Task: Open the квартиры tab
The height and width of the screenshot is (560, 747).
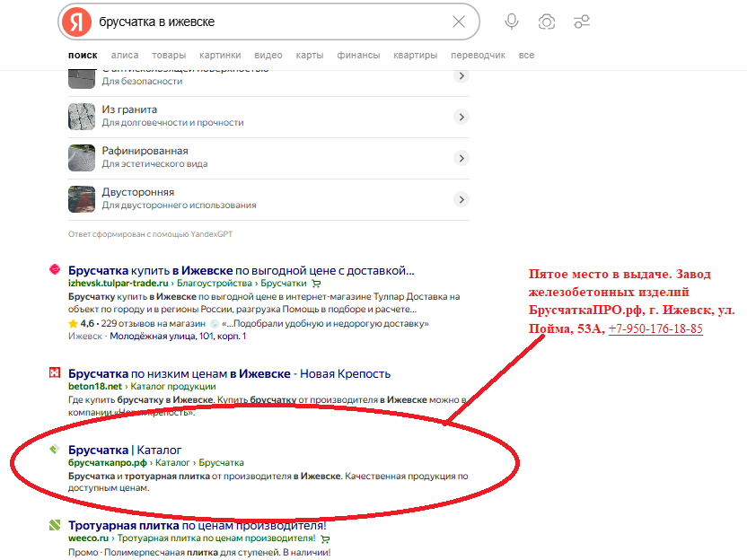Action: click(x=416, y=56)
